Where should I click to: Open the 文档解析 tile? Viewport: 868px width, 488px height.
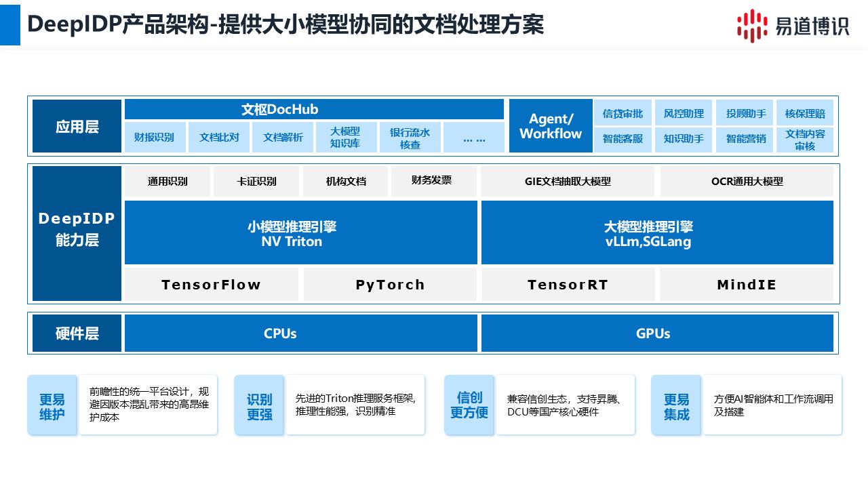pyautogui.click(x=283, y=137)
